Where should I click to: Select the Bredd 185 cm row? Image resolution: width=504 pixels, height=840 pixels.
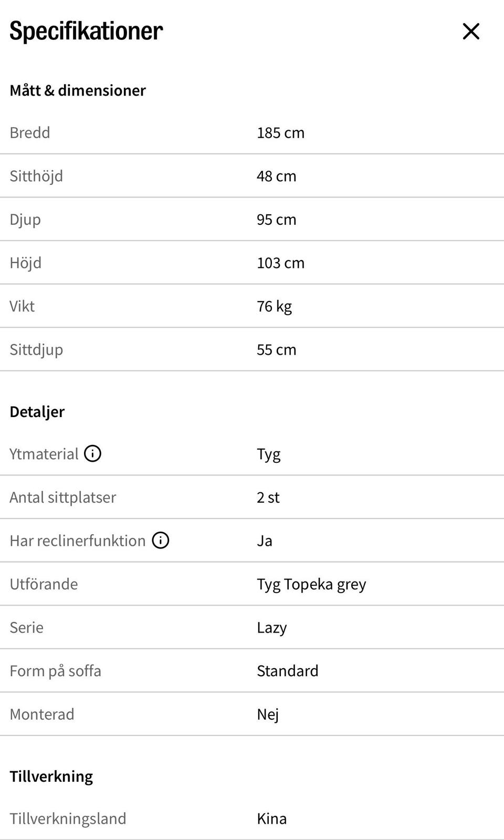[252, 133]
